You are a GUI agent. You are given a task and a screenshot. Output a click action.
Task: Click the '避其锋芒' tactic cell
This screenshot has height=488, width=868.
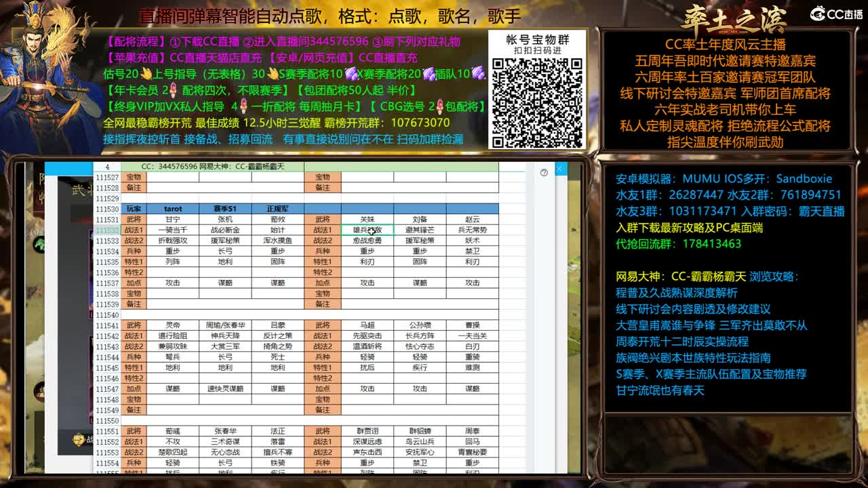tap(420, 230)
